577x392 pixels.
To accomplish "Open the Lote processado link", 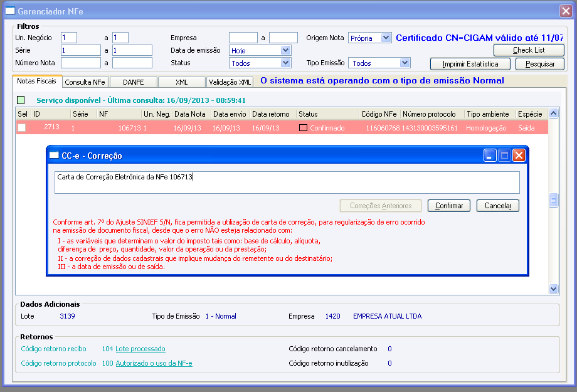I will coord(140,349).
